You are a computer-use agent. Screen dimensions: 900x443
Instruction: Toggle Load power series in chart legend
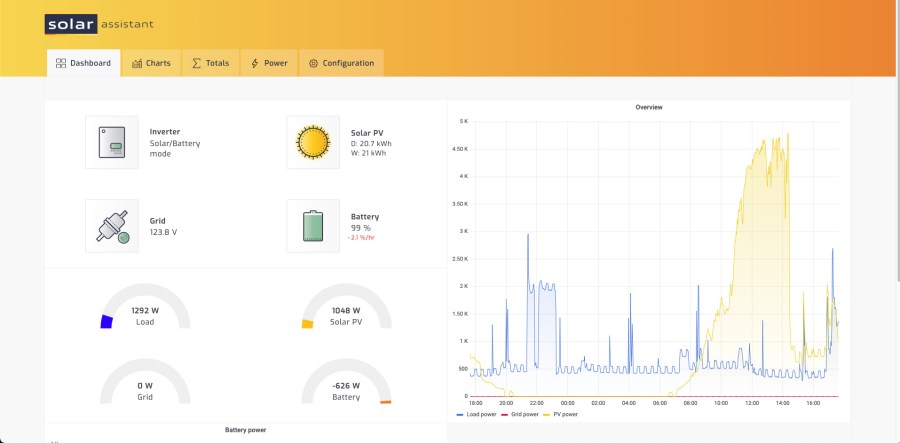point(476,414)
